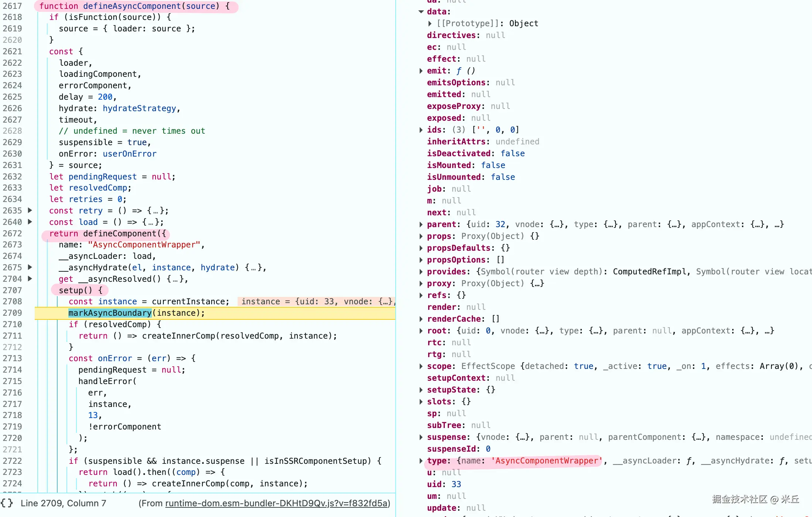The image size is (812, 517).
Task: Expand the emit function property
Action: pyautogui.click(x=421, y=71)
